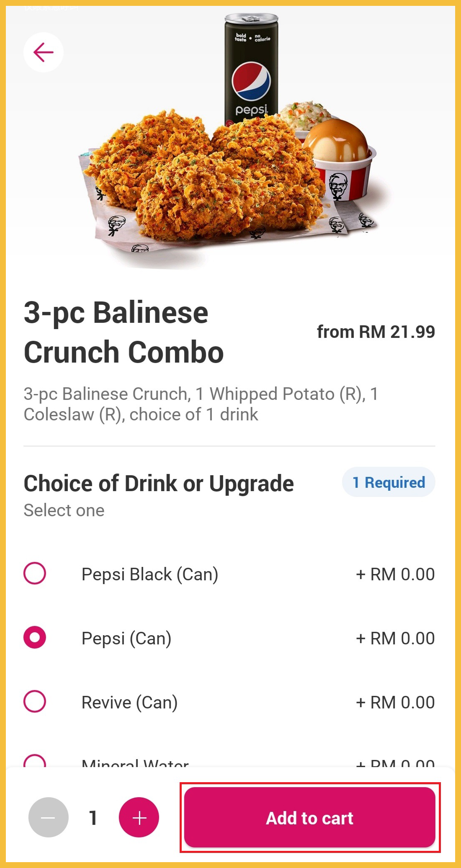
Task: Select the Pepsi Black (Can) radio button
Action: [35, 573]
